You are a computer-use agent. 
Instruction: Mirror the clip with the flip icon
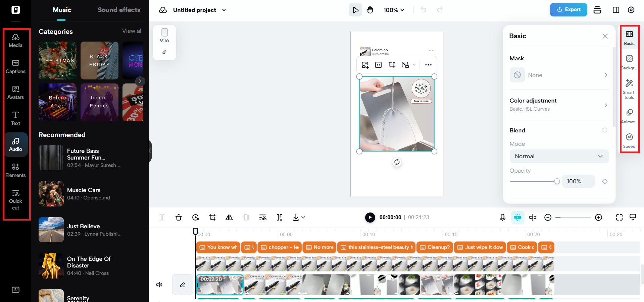pyautogui.click(x=229, y=217)
